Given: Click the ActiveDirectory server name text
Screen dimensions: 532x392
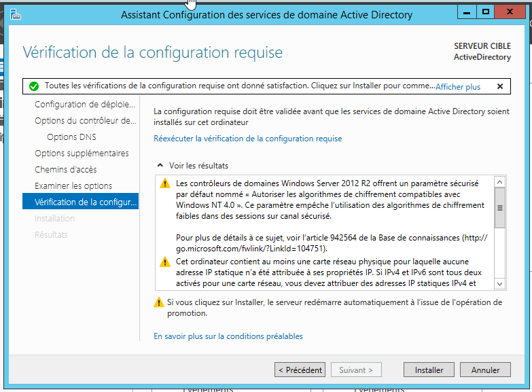Looking at the screenshot, I should [x=482, y=57].
